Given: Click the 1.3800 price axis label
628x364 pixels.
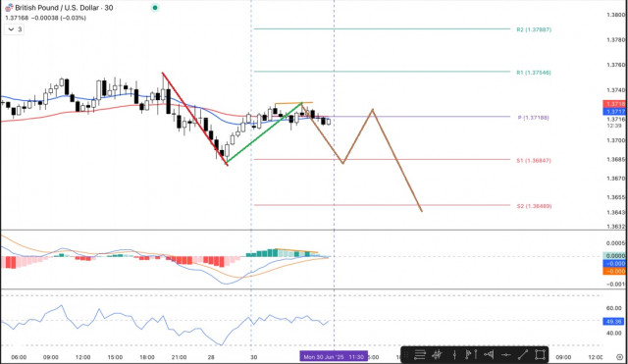Looking at the screenshot, I should click(615, 15).
